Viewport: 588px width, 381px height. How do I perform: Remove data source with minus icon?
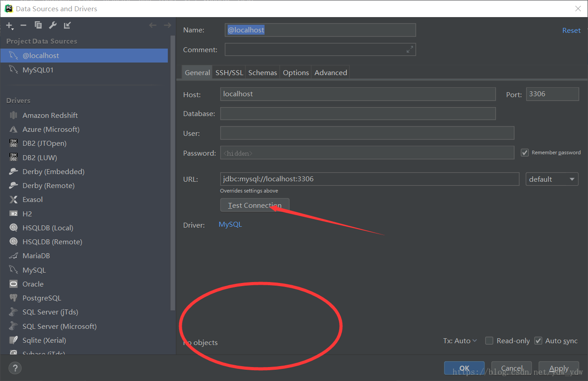pos(23,25)
